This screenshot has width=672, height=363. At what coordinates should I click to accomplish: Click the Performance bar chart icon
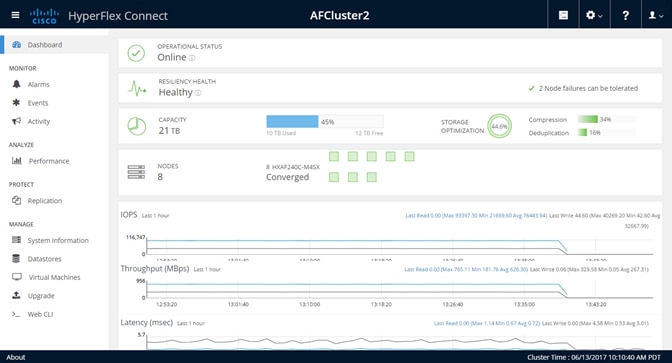(x=17, y=161)
